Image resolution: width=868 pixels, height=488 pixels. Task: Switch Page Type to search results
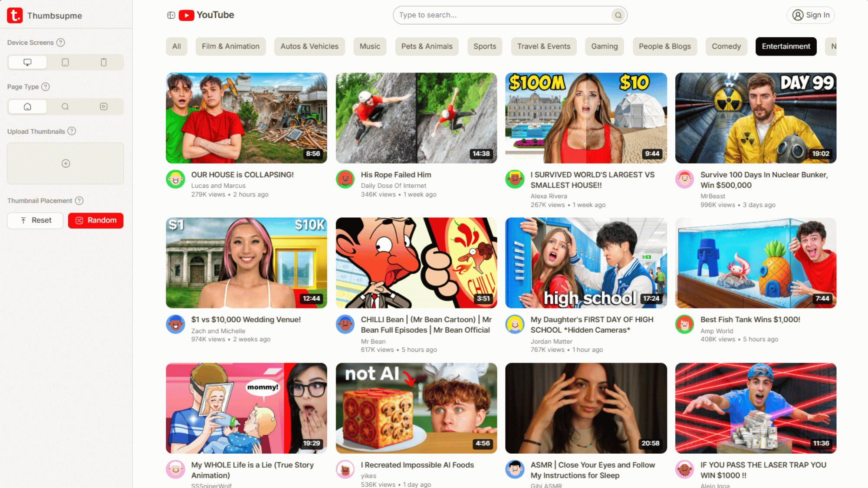[65, 106]
